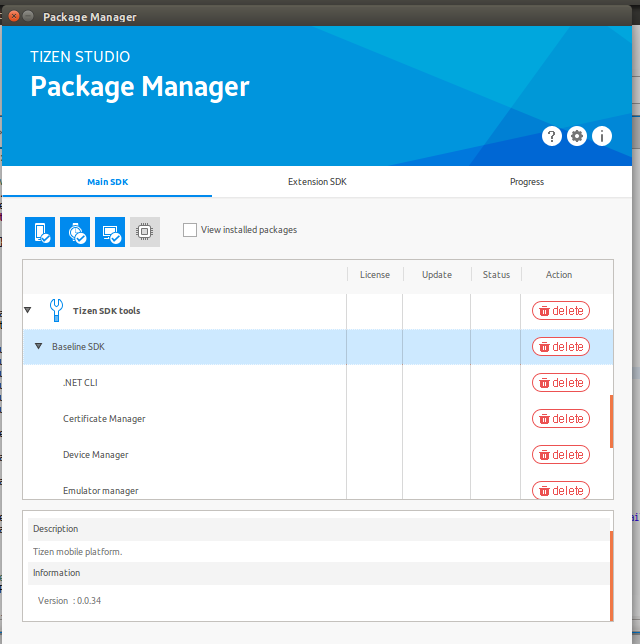Switch to the Extension SDK tab
Screen dimensions: 640x644
click(317, 182)
